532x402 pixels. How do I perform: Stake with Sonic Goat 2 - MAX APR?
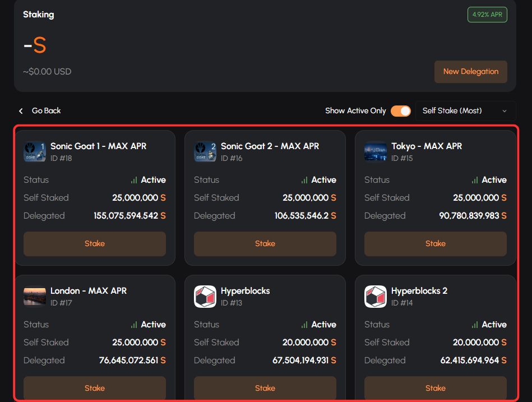(x=265, y=243)
